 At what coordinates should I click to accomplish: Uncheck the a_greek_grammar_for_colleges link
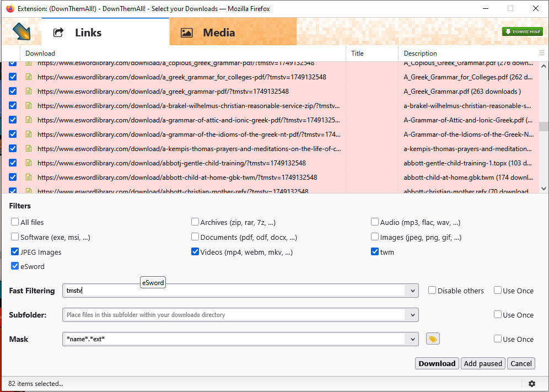coord(13,77)
